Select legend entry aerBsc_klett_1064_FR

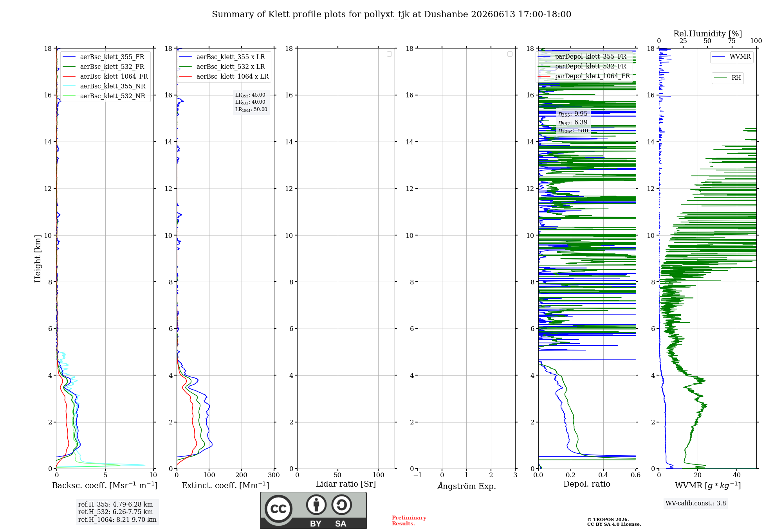pos(105,77)
